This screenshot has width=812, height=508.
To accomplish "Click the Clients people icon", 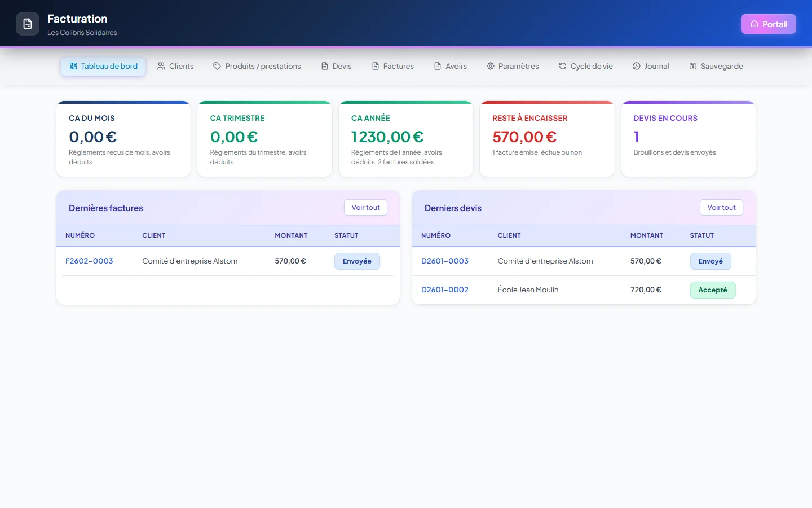I will click(x=161, y=66).
